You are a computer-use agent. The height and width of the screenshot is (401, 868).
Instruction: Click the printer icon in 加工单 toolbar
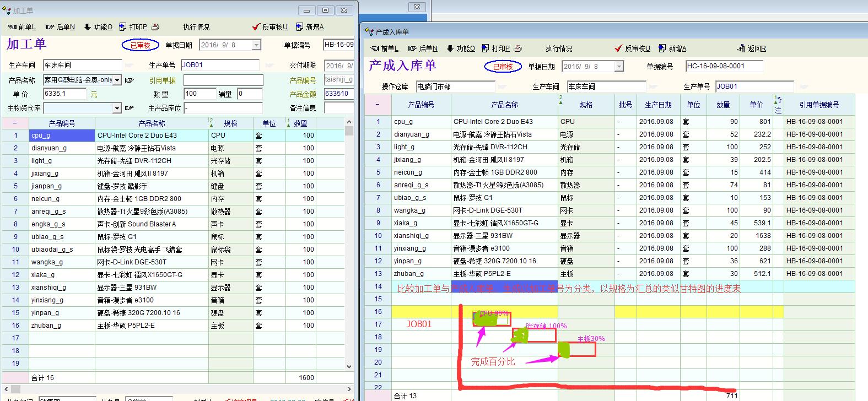coord(155,27)
